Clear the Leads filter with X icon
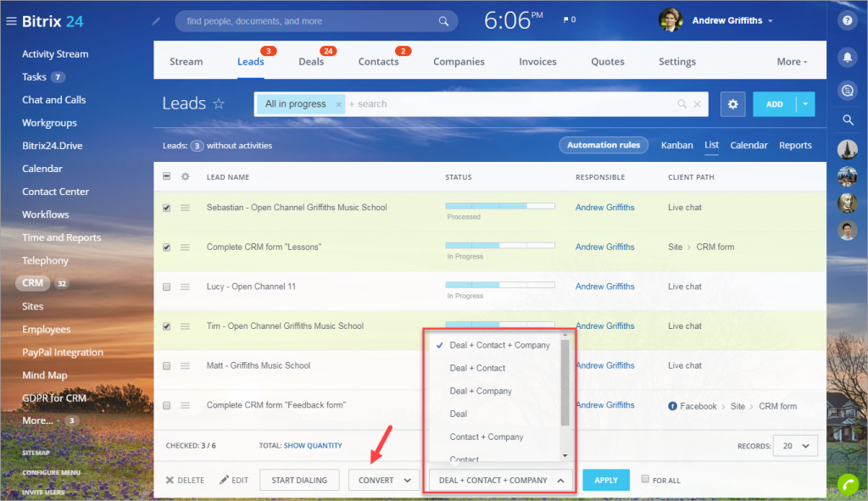Image resolution: width=868 pixels, height=501 pixels. [x=698, y=104]
